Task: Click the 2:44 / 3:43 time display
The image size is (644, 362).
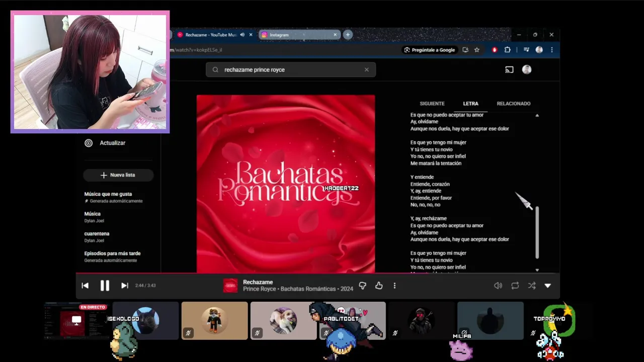Action: [145, 286]
